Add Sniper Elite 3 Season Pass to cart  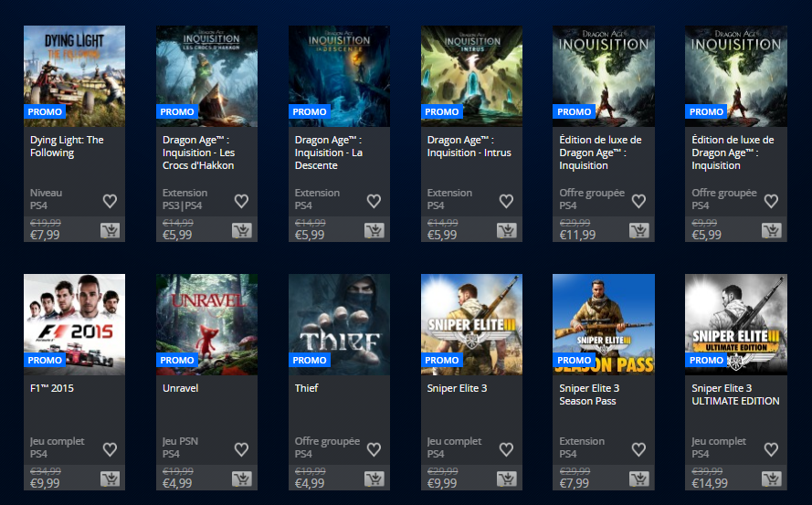639,479
